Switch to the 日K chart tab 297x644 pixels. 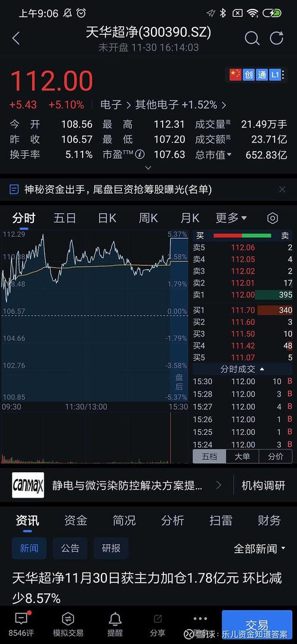point(107,218)
